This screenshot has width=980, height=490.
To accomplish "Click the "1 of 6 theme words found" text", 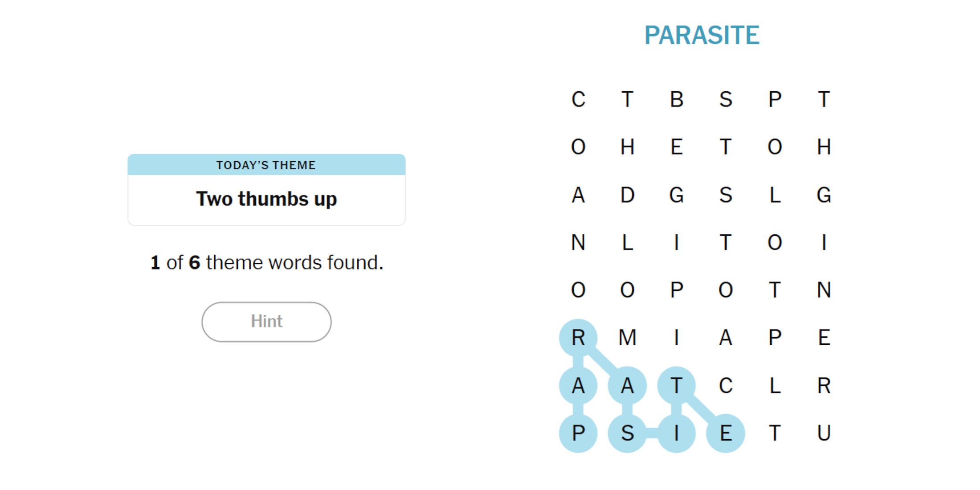I will click(266, 262).
